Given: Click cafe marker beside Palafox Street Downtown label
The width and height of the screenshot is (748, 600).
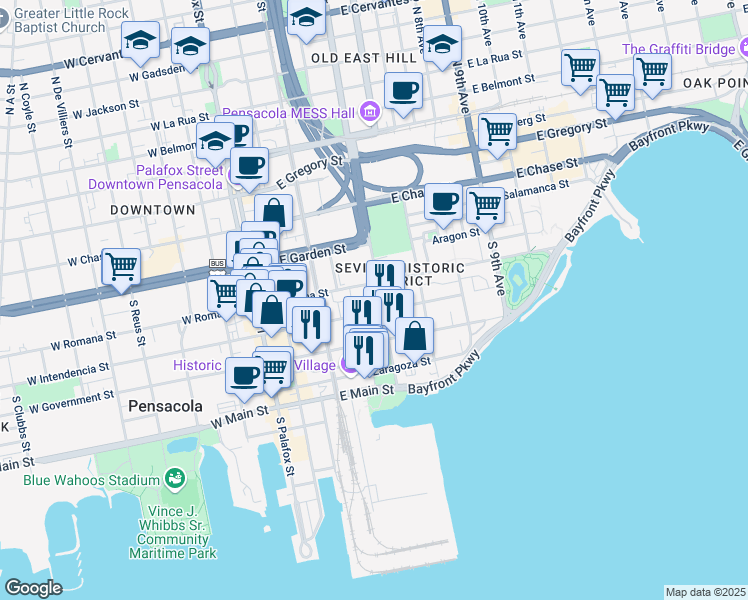Looking at the screenshot, I should tap(249, 167).
